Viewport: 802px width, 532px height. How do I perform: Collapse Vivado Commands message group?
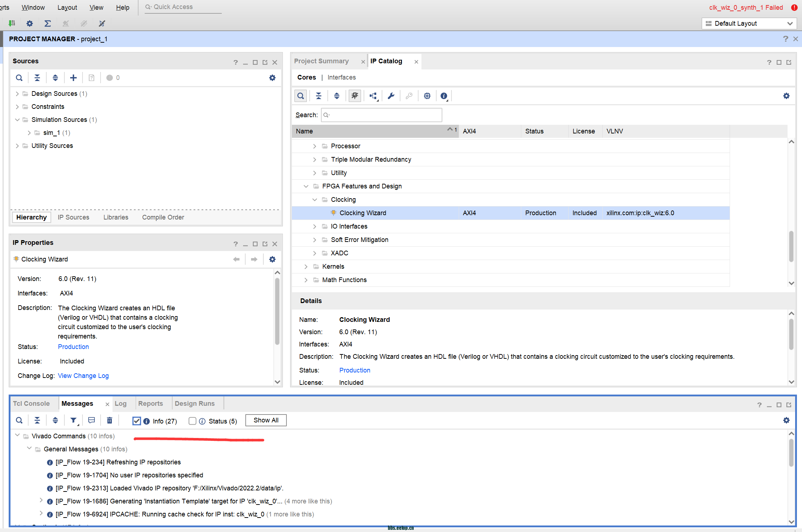17,435
